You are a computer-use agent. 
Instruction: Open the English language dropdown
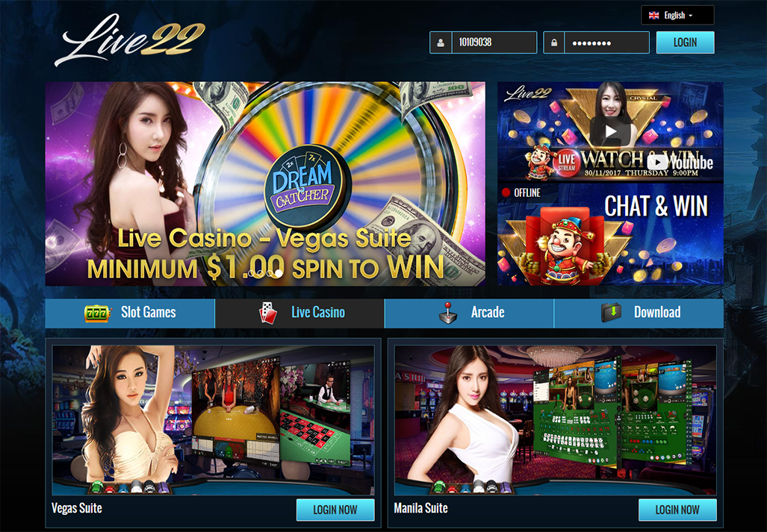point(677,16)
